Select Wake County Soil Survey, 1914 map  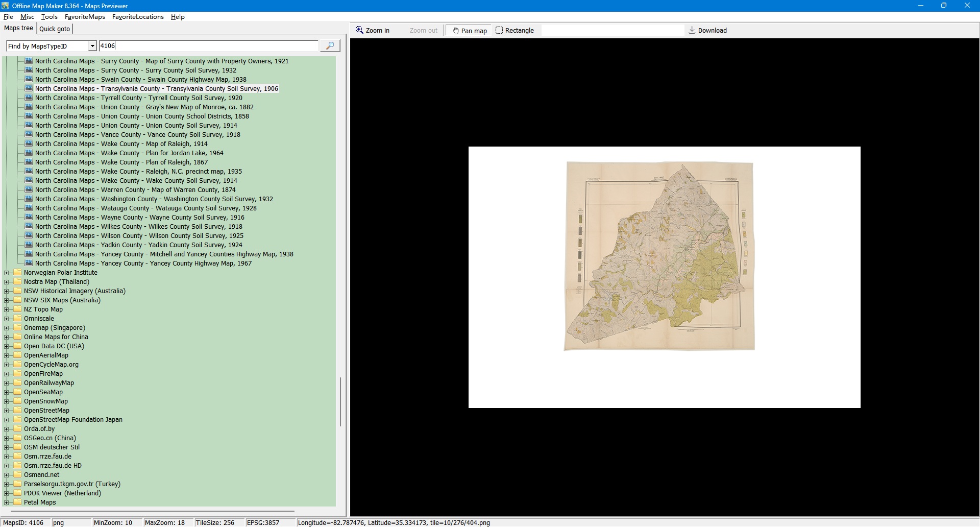point(136,181)
